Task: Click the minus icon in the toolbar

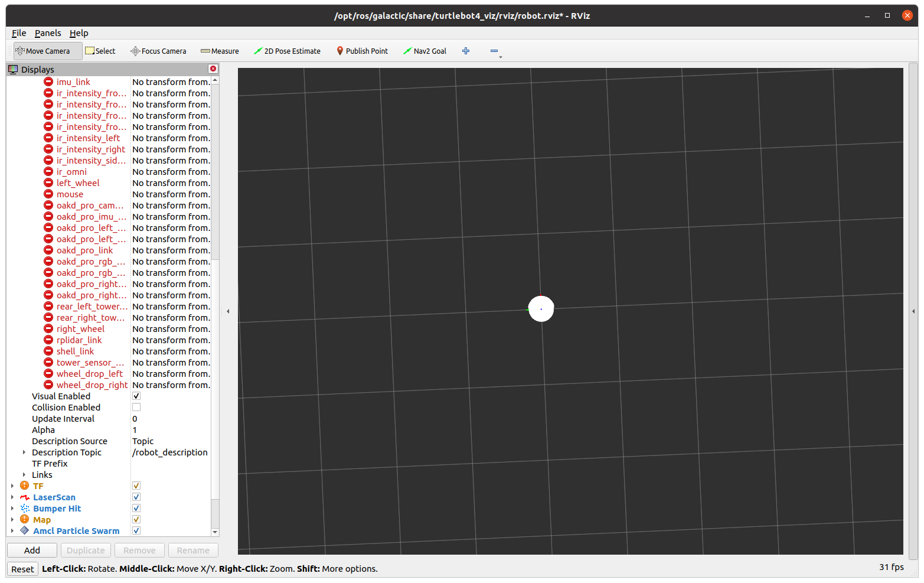Action: click(494, 51)
